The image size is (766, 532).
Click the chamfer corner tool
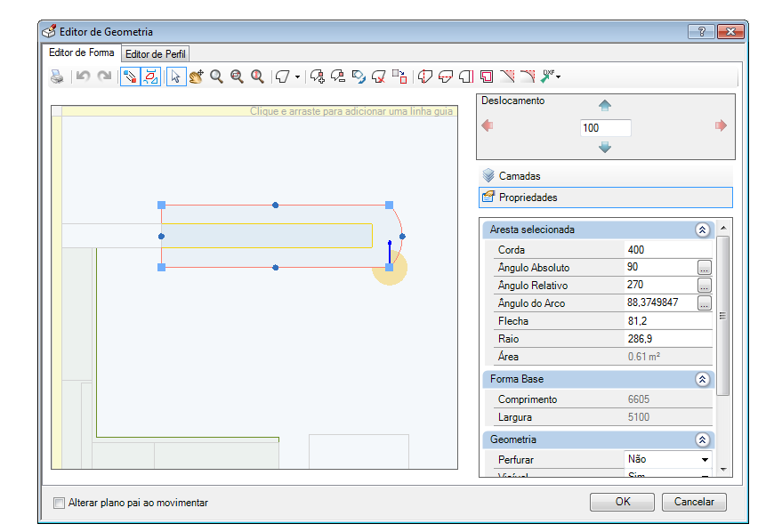508,77
